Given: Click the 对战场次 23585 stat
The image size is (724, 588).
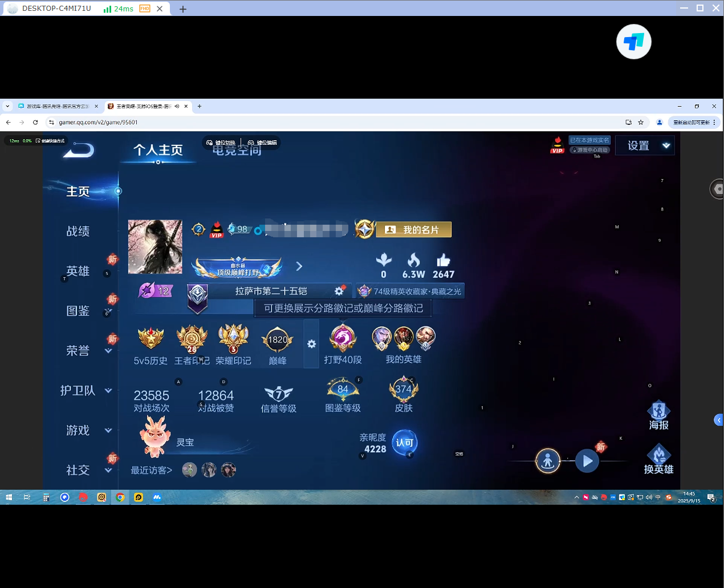Looking at the screenshot, I should click(x=152, y=400).
